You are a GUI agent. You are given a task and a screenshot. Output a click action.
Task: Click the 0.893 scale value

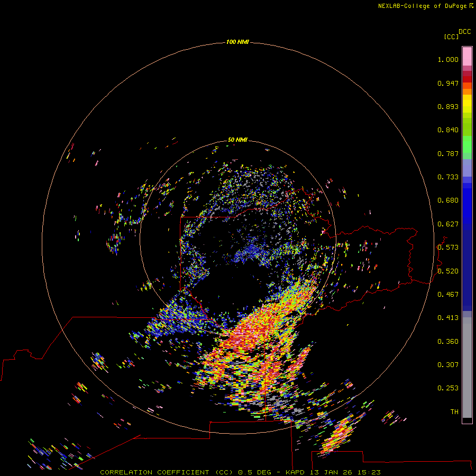click(448, 106)
